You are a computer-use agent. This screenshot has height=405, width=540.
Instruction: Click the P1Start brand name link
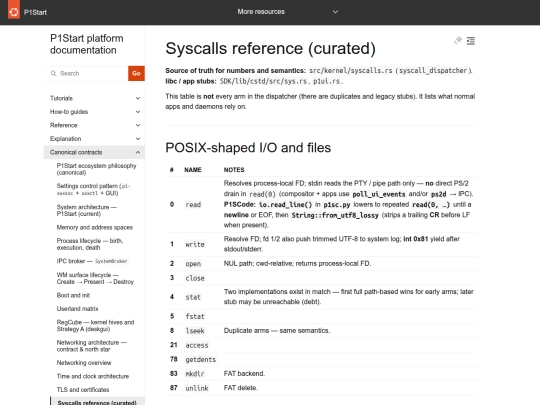click(x=35, y=12)
